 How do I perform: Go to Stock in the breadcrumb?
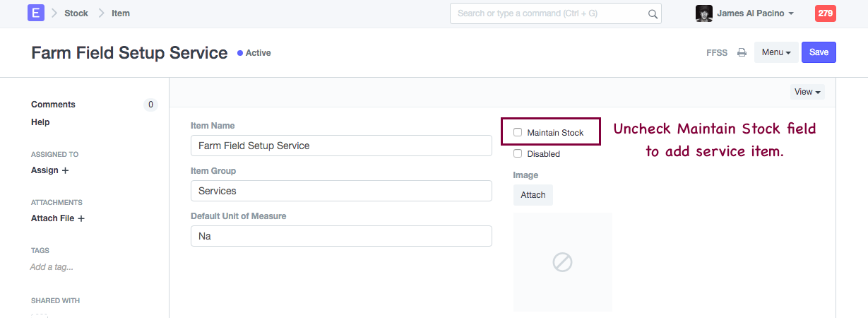pyautogui.click(x=76, y=13)
